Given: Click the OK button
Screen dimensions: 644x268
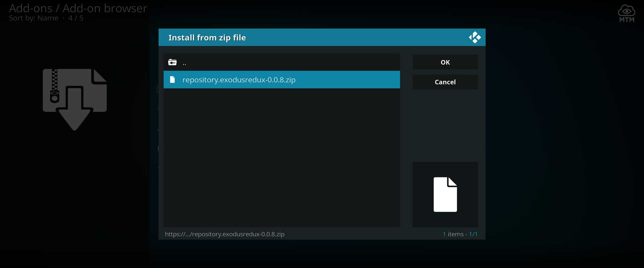Looking at the screenshot, I should pyautogui.click(x=445, y=62).
